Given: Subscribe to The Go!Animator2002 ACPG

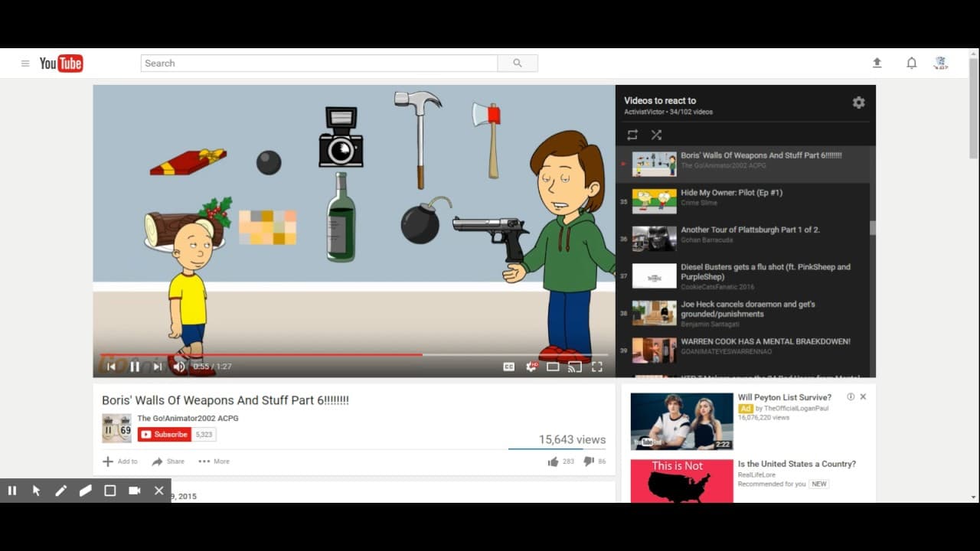Looking at the screenshot, I should tap(165, 434).
